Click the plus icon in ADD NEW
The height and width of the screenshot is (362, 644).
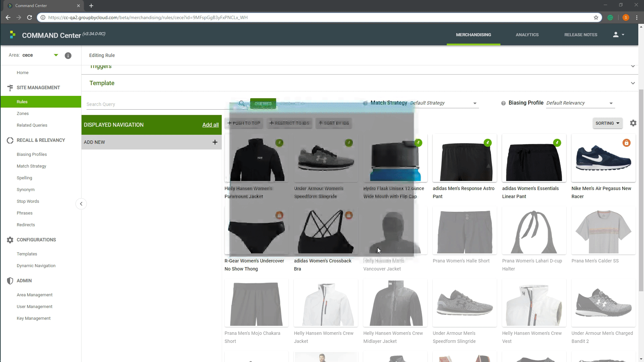(x=215, y=142)
